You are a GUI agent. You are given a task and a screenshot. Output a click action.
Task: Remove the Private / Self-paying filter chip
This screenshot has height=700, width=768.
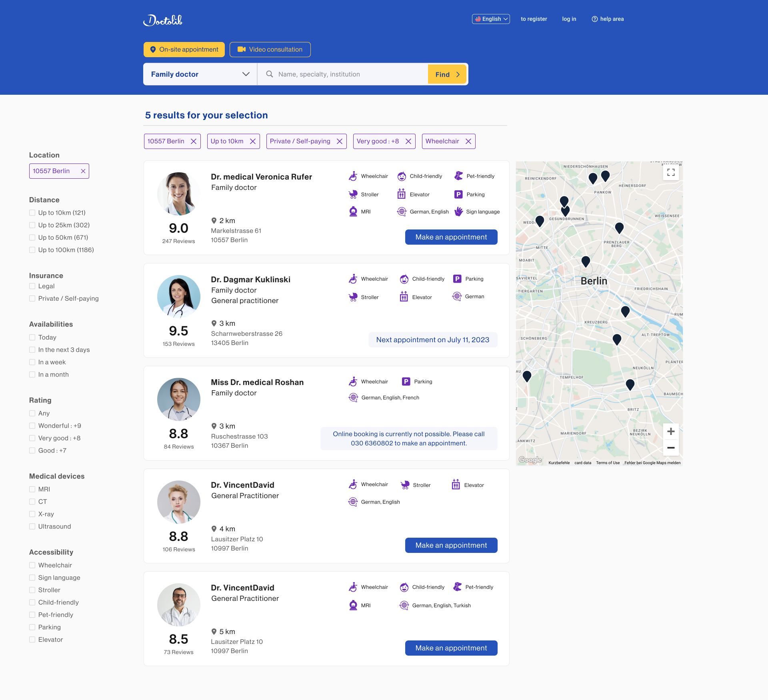click(x=340, y=142)
